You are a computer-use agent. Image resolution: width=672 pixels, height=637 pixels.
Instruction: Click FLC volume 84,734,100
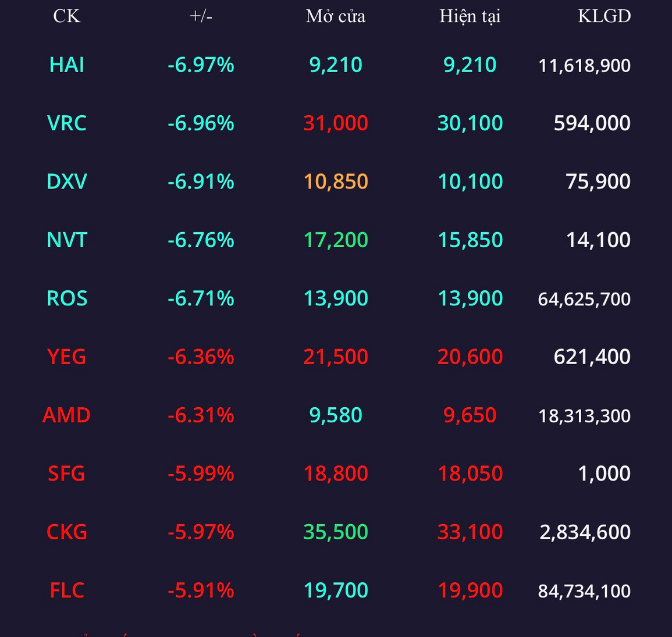coord(584,591)
